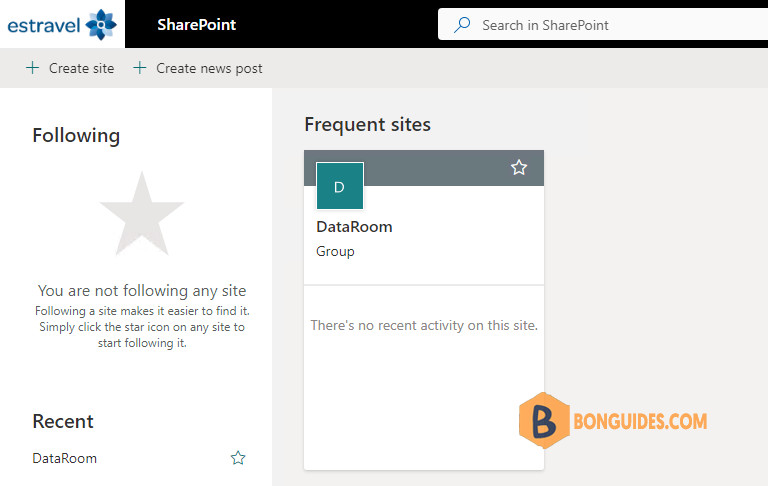
Task: Open the DataRoom card title link
Action: click(354, 227)
